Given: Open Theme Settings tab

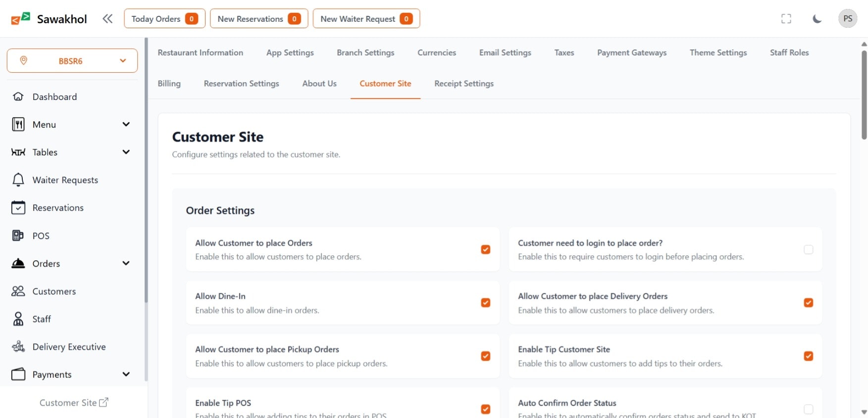Looking at the screenshot, I should point(718,52).
